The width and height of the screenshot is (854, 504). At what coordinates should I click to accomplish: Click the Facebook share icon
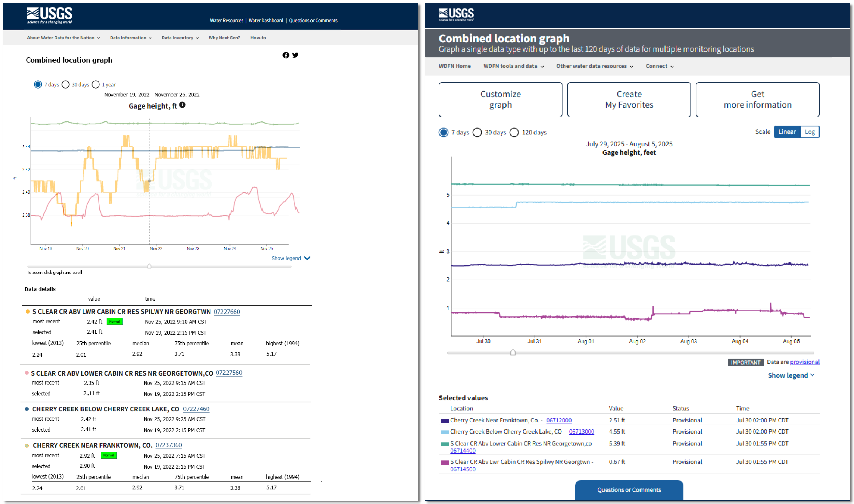[x=286, y=55]
